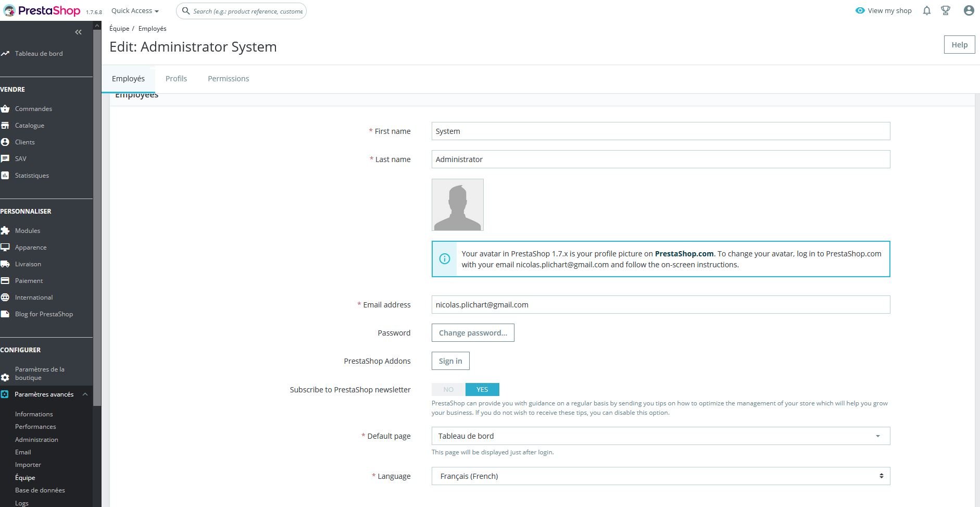Open the Default page dropdown
The height and width of the screenshot is (507, 980).
[x=661, y=436]
